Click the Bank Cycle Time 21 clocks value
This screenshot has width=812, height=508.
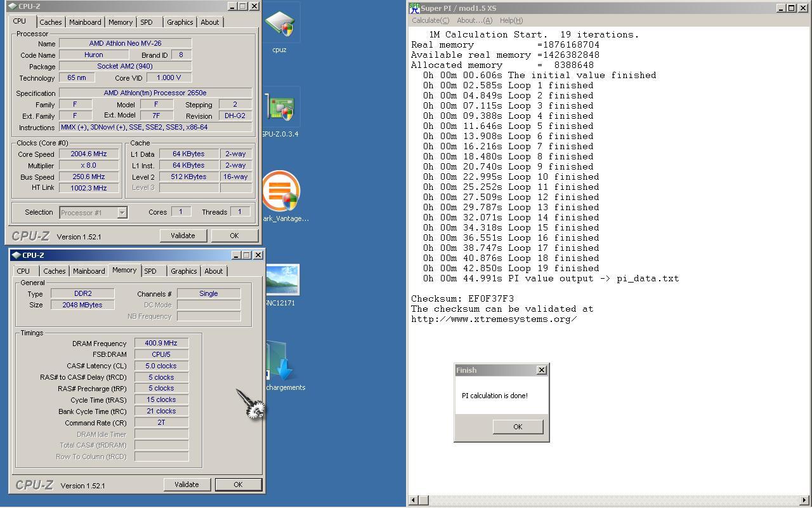pyautogui.click(x=161, y=411)
